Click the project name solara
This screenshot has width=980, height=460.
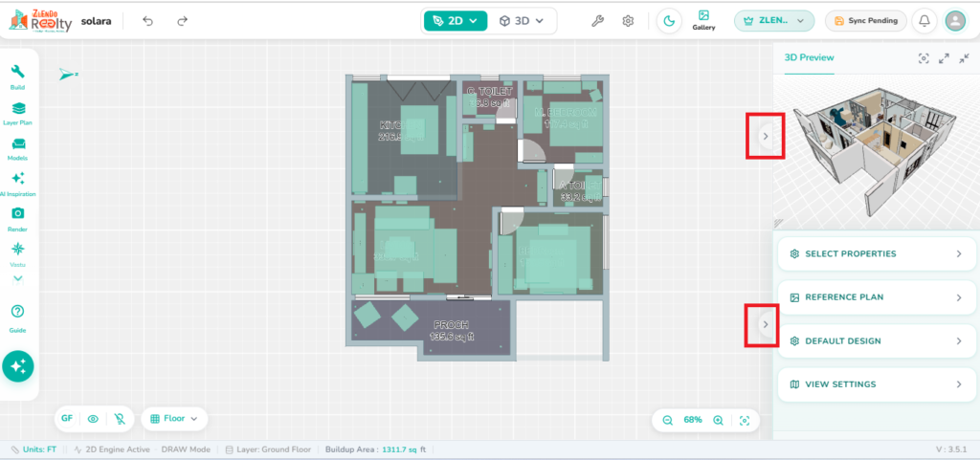(97, 21)
